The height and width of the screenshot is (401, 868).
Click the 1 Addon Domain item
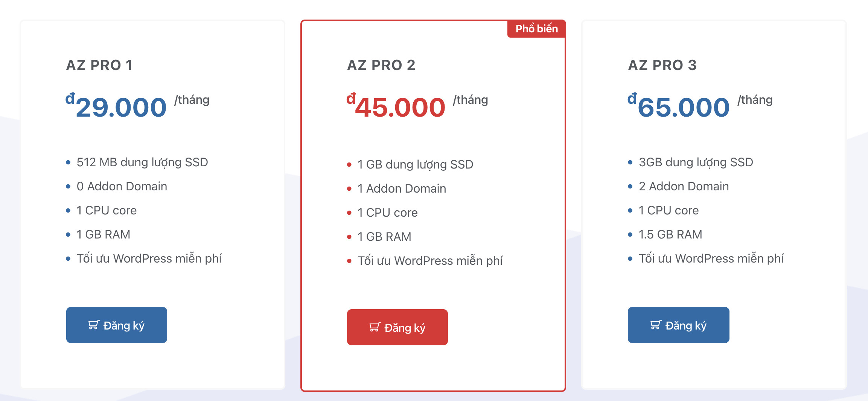coord(402,188)
